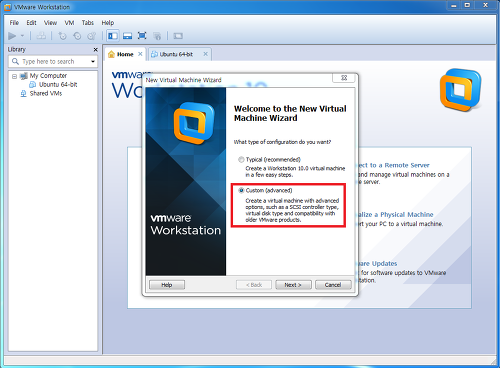
Task: Click the Virtualize a Physical Machine link
Action: click(395, 214)
